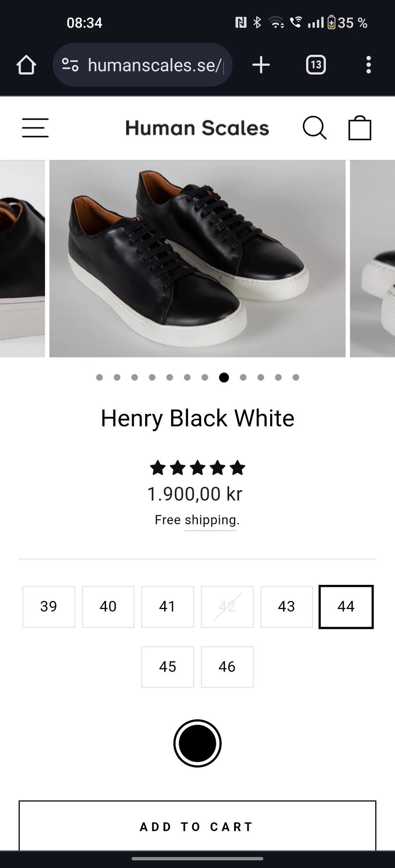Open the tab switcher showing 13
395x868 pixels.
[316, 65]
